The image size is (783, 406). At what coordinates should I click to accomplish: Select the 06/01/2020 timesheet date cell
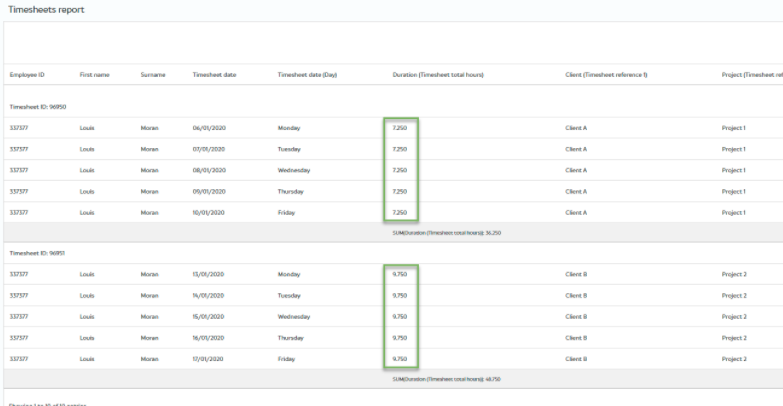(209, 128)
